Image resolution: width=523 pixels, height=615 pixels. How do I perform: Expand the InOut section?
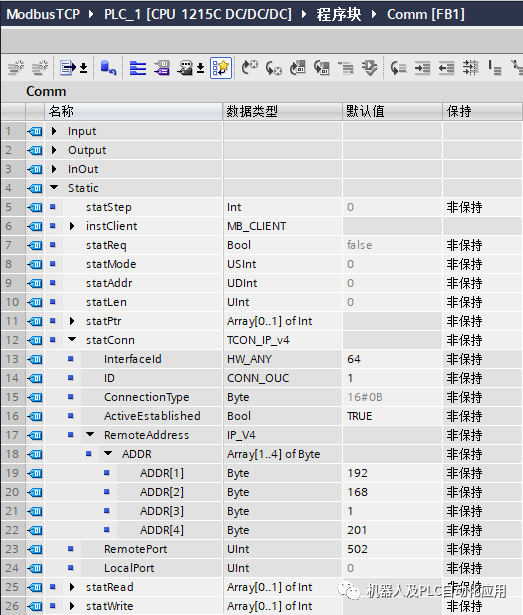coord(54,169)
